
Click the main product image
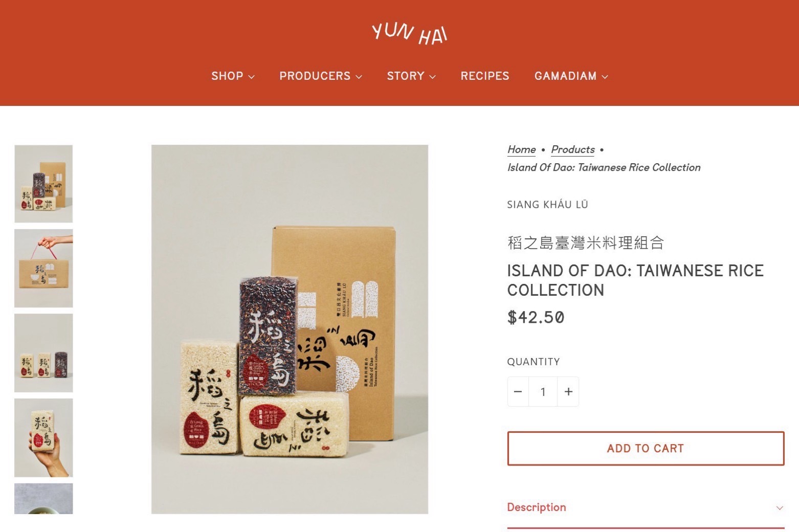[290, 329]
